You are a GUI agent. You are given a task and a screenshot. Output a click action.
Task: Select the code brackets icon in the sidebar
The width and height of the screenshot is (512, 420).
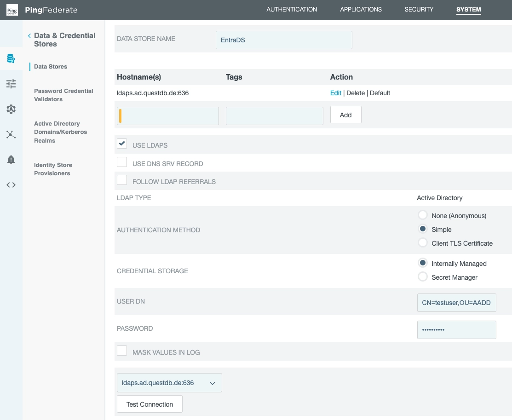(11, 185)
